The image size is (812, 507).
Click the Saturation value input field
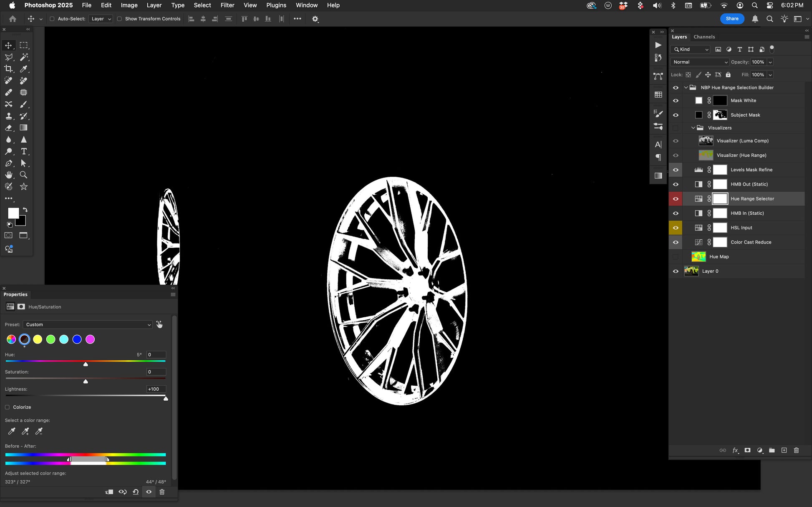click(x=156, y=372)
